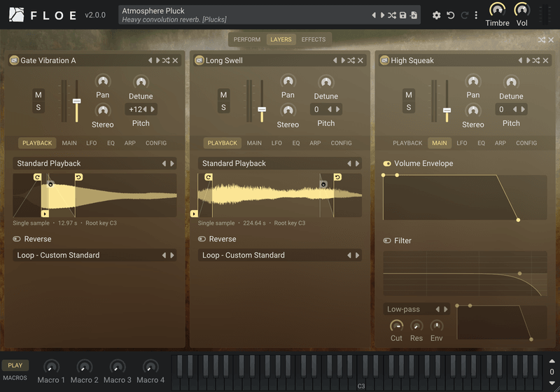
Task: Select the LAYERS tab
Action: point(281,40)
